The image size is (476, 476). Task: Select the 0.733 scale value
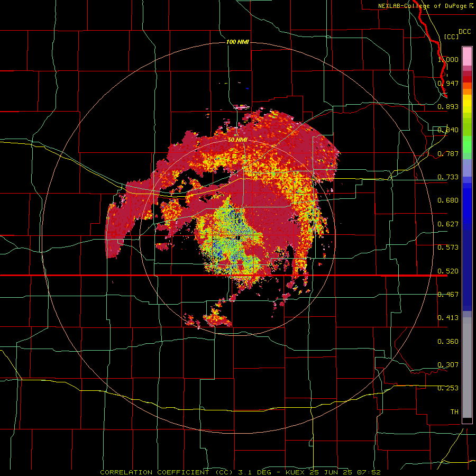click(448, 177)
